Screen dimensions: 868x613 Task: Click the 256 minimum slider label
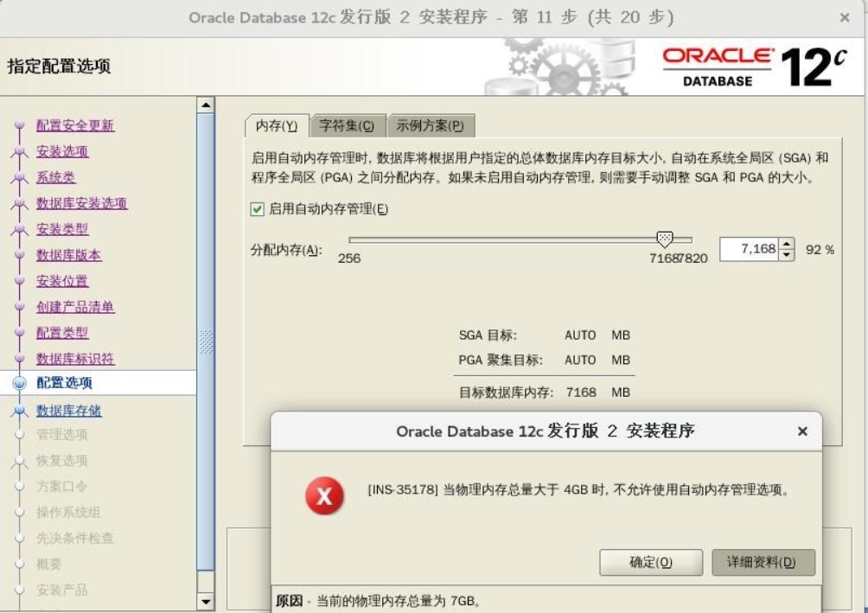(349, 259)
